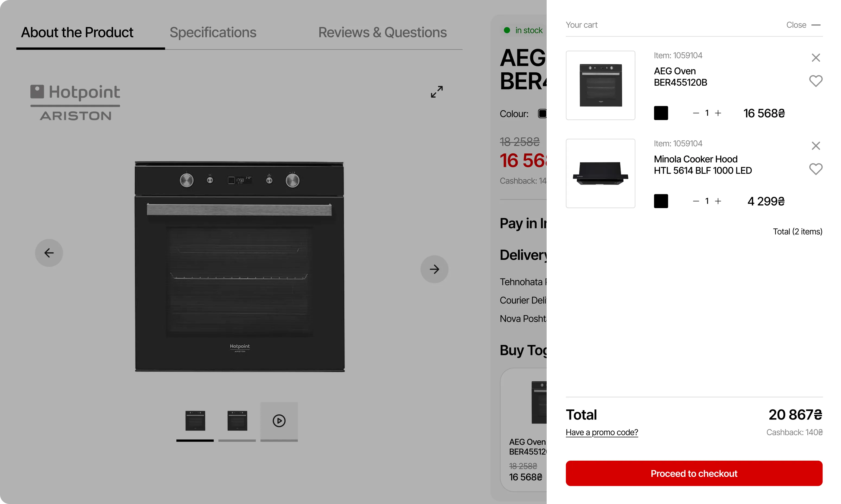This screenshot has width=841, height=504.
Task: Click Proceed to checkout
Action: 694,473
